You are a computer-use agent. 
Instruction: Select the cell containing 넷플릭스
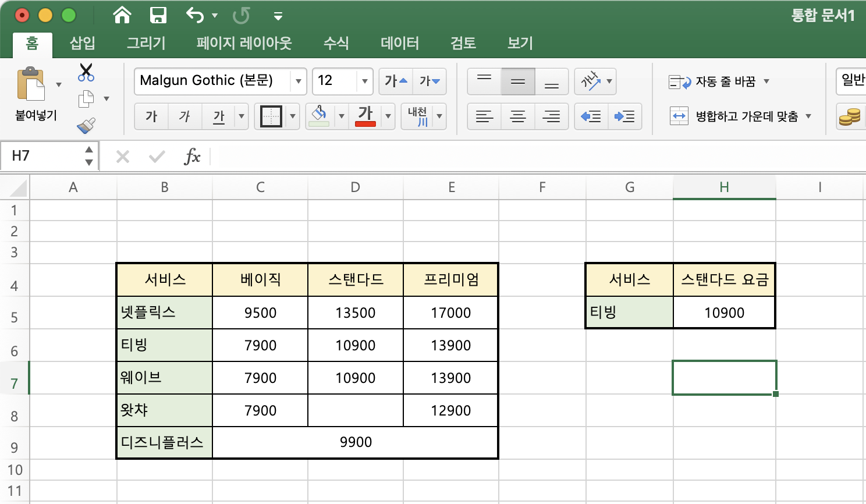click(165, 313)
